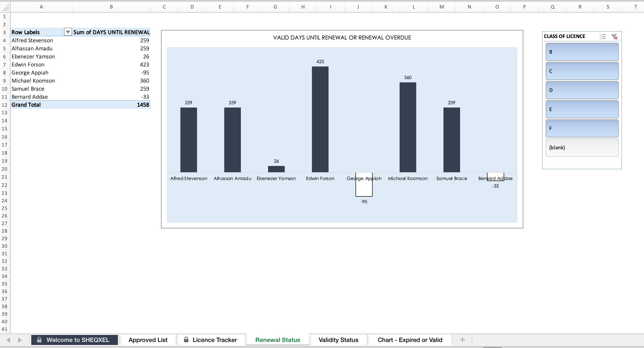Viewport: 644px width, 348px height.
Task: Add a new worksheet with the plus icon
Action: click(x=463, y=339)
